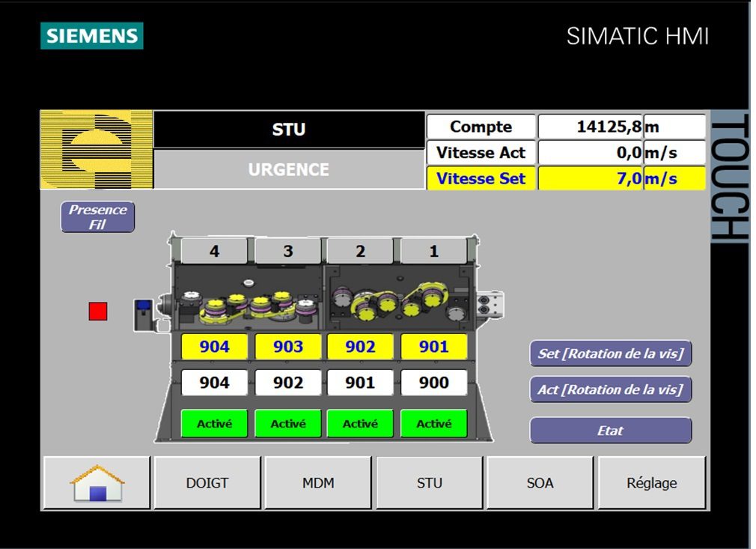Click the white actual value 901
This screenshot has width=756, height=549.
(360, 383)
